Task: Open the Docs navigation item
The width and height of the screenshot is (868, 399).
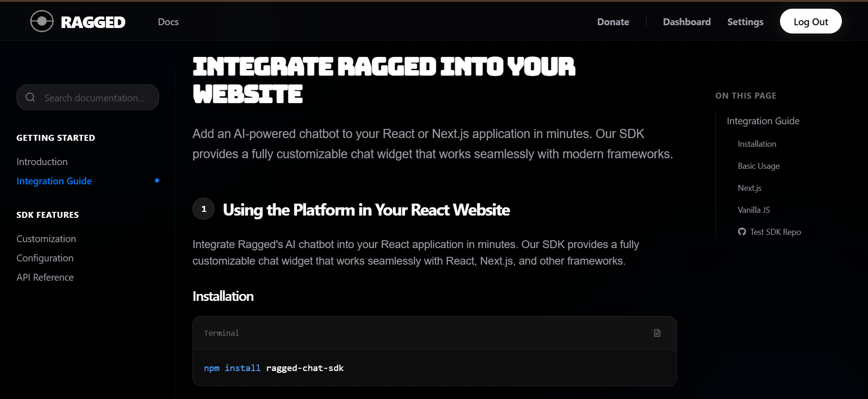Action: [x=168, y=22]
